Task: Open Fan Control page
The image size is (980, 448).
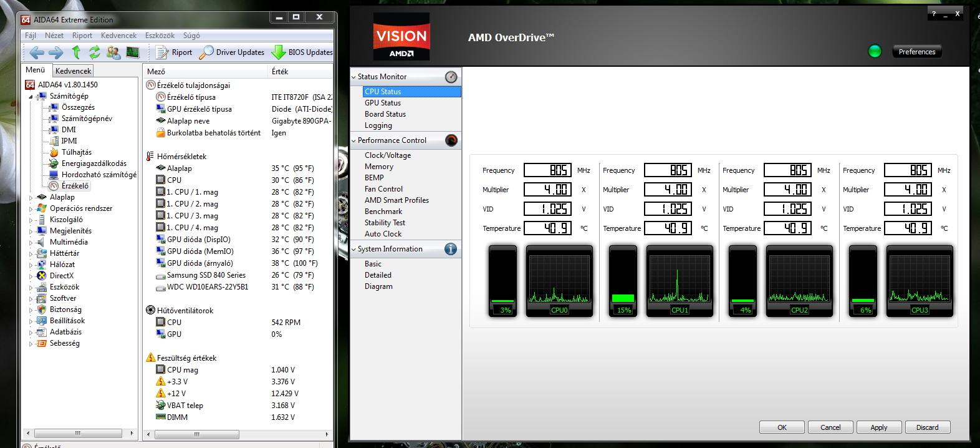Action: pyautogui.click(x=383, y=189)
